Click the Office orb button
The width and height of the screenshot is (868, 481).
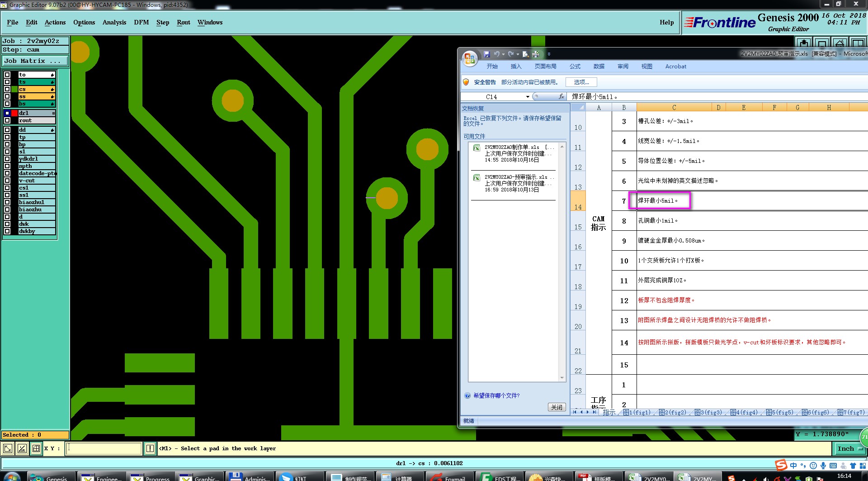[470, 58]
